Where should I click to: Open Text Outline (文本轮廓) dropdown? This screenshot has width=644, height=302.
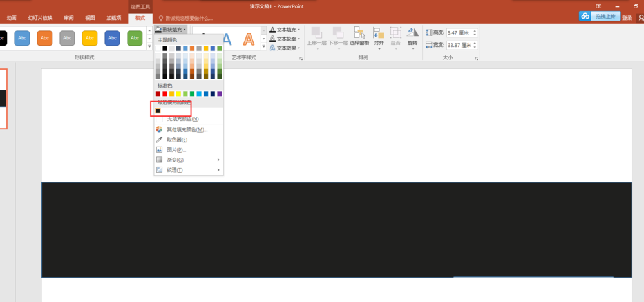click(x=285, y=39)
